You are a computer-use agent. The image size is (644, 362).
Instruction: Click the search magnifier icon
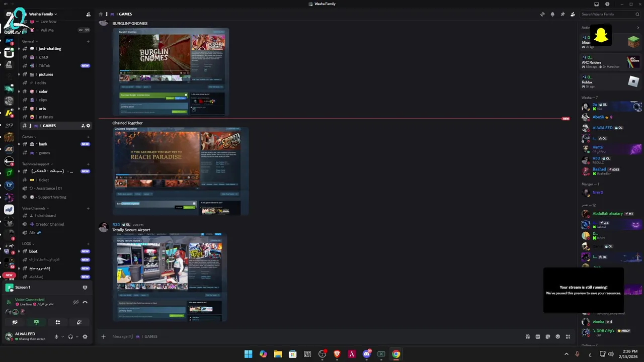click(638, 14)
